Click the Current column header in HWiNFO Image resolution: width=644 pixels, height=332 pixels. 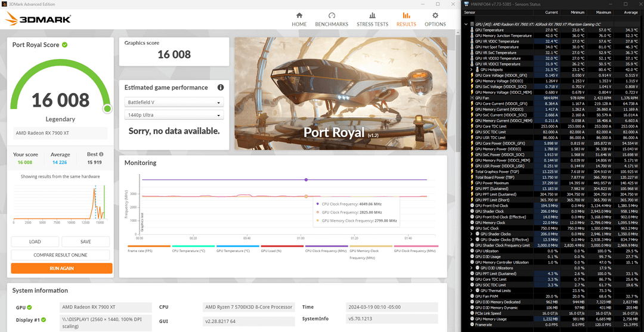coord(551,13)
